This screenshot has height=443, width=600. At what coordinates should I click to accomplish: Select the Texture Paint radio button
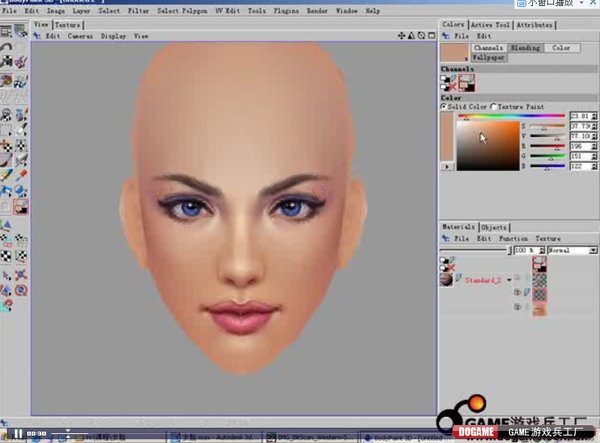(494, 106)
